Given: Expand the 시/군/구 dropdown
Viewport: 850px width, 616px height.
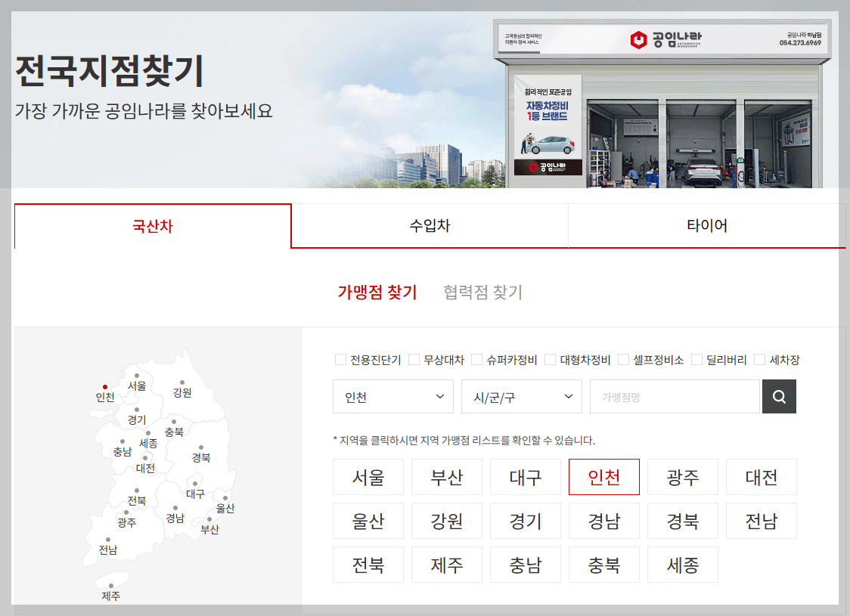Looking at the screenshot, I should coord(521,396).
